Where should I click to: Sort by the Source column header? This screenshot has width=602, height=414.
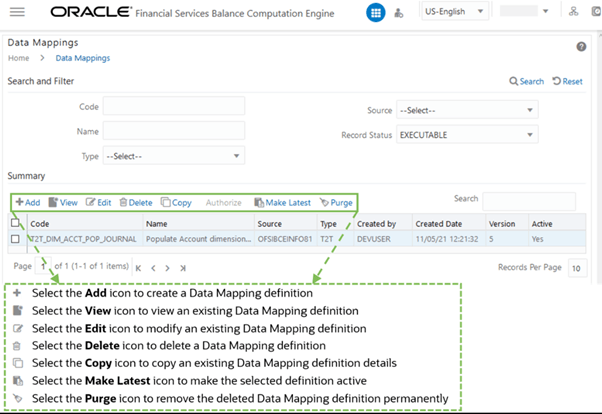point(286,224)
